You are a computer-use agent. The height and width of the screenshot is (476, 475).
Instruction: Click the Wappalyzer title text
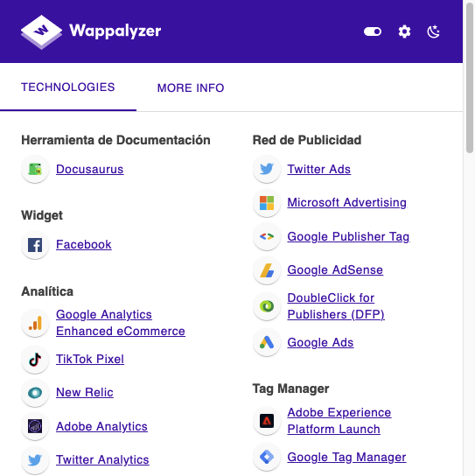tap(115, 31)
